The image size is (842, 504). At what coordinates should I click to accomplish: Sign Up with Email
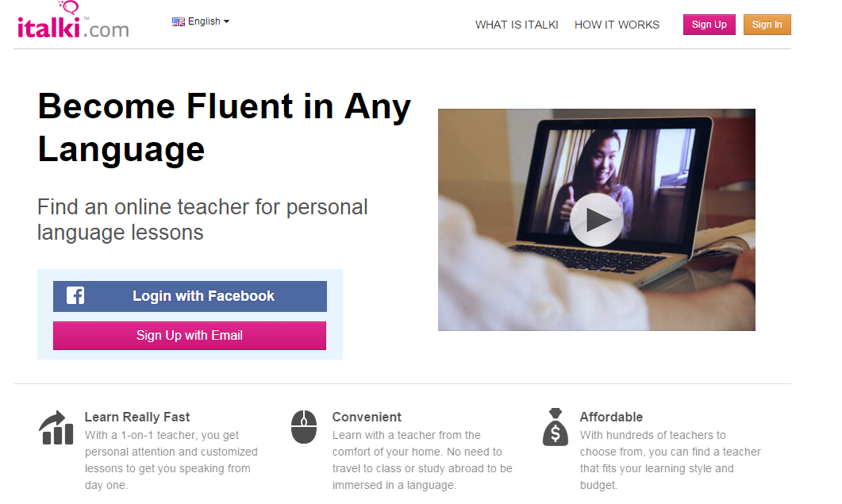[190, 335]
